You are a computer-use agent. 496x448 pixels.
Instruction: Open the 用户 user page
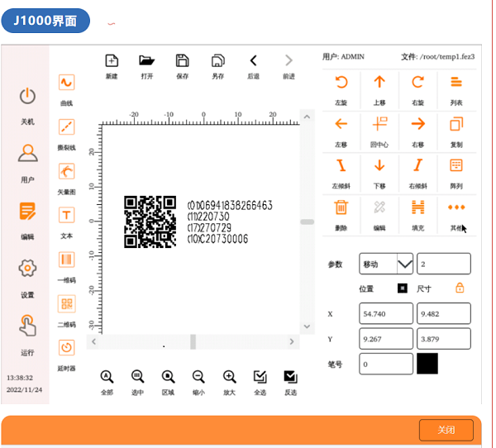(27, 153)
